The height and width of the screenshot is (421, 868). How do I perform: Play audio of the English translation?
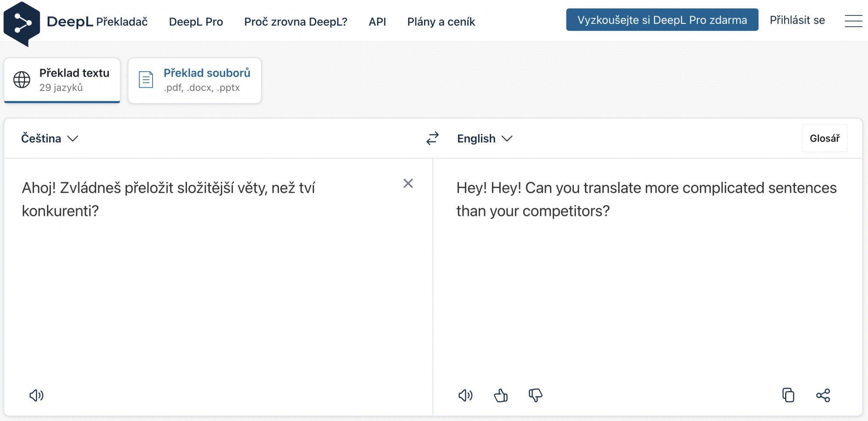[465, 395]
